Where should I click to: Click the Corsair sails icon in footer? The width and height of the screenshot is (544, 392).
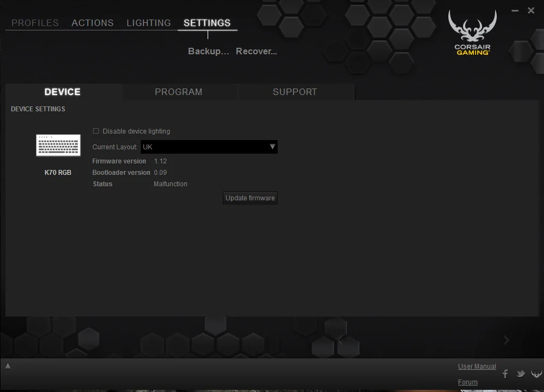(536, 374)
